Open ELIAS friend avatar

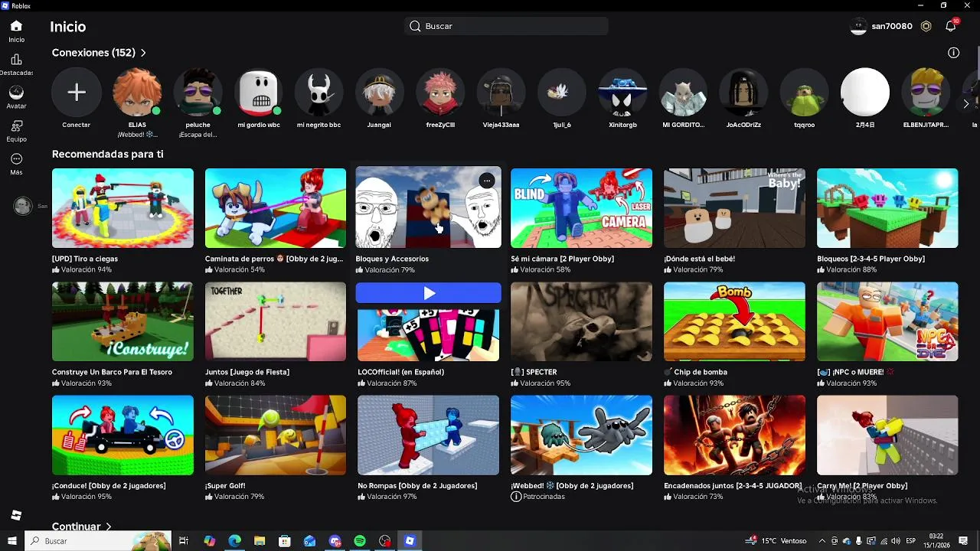pyautogui.click(x=137, y=93)
